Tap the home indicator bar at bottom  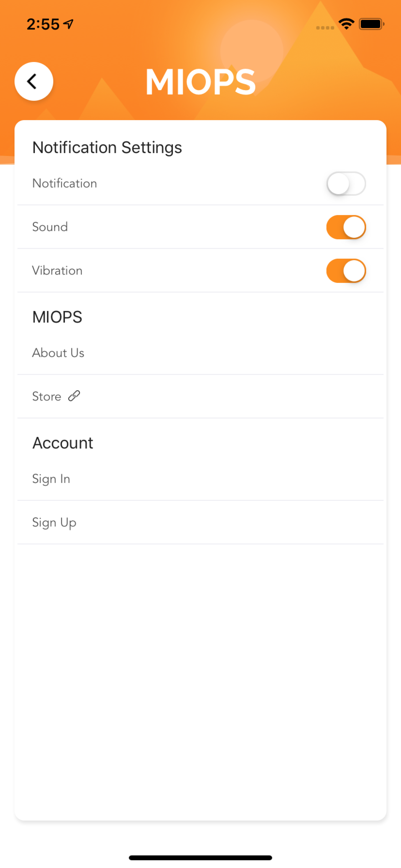pyautogui.click(x=200, y=858)
